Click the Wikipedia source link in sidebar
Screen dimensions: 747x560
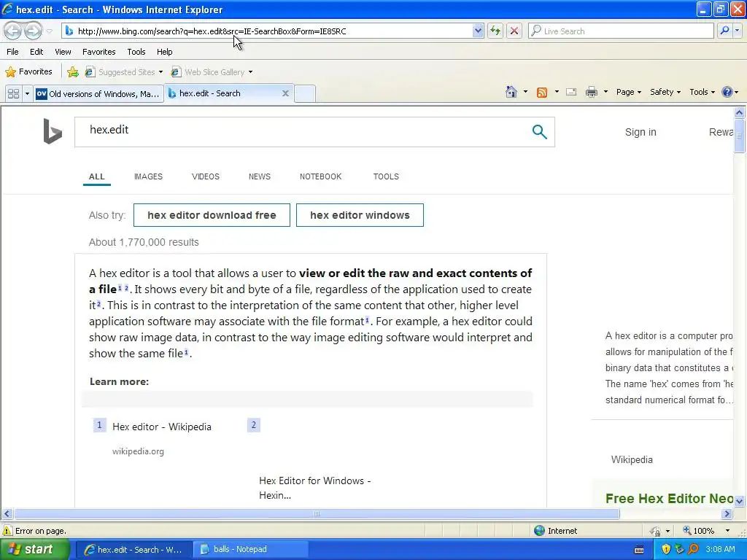[x=632, y=460]
